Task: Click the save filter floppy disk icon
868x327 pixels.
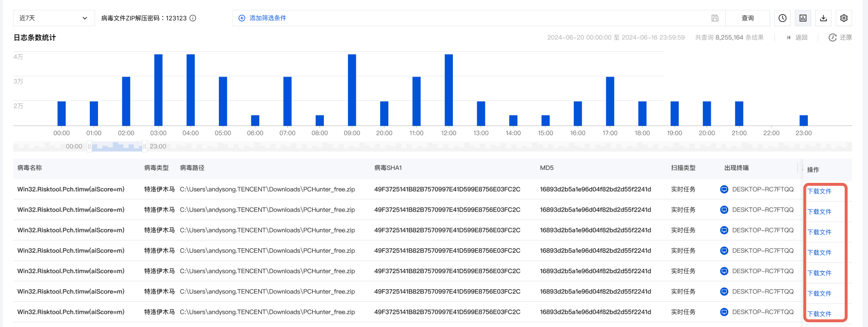Action: (x=715, y=18)
